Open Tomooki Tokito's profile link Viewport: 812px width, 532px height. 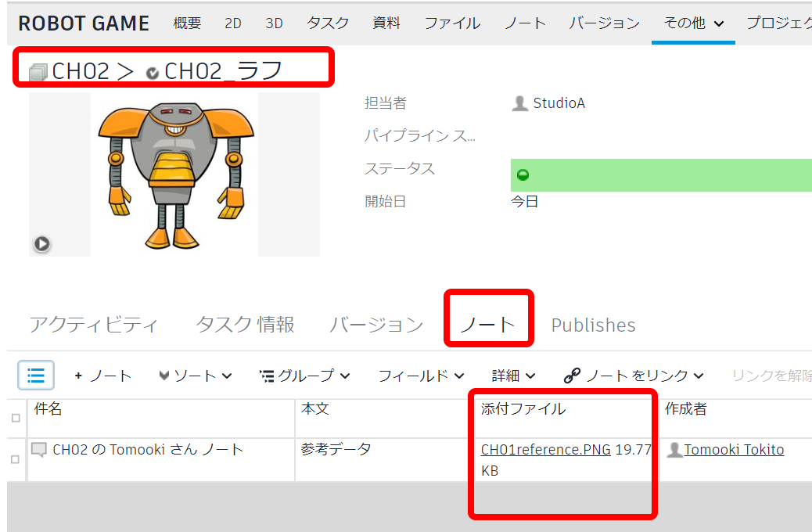pos(735,449)
